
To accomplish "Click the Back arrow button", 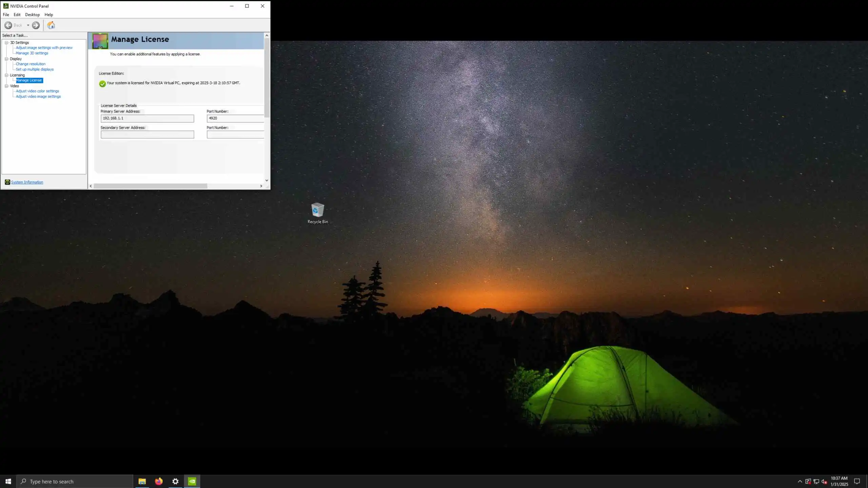I will (8, 25).
